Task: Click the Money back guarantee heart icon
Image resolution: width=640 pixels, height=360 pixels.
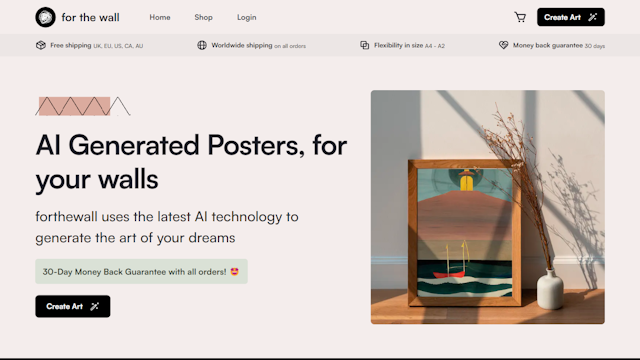Action: point(503,45)
